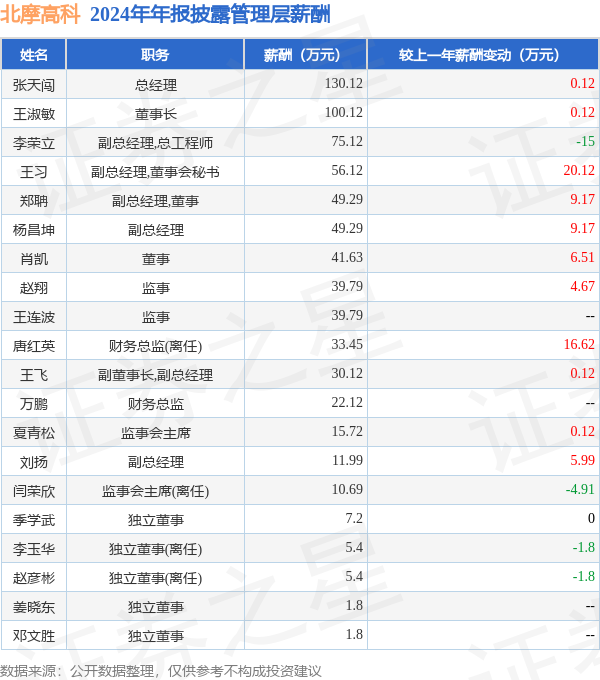Click the salary value 10.69
The image size is (600, 680).
(x=347, y=490)
